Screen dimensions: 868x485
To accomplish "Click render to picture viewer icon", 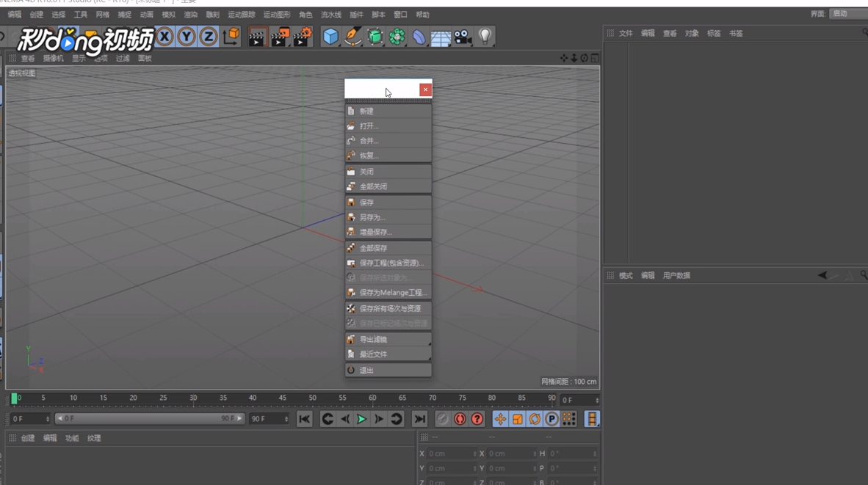I will (280, 37).
